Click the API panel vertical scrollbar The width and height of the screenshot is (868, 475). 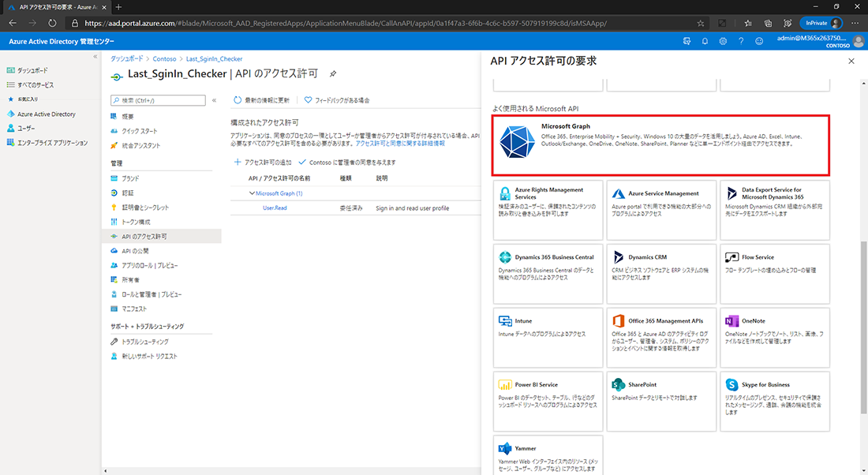(x=863, y=327)
